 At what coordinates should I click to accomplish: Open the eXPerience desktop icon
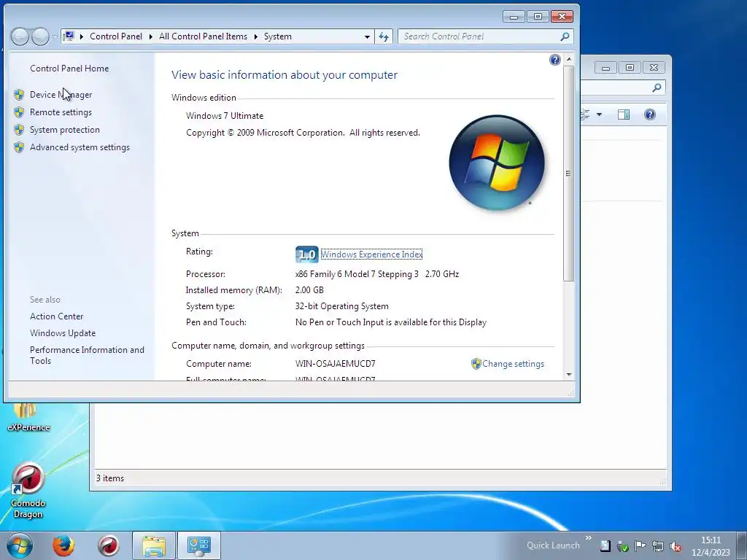point(28,418)
